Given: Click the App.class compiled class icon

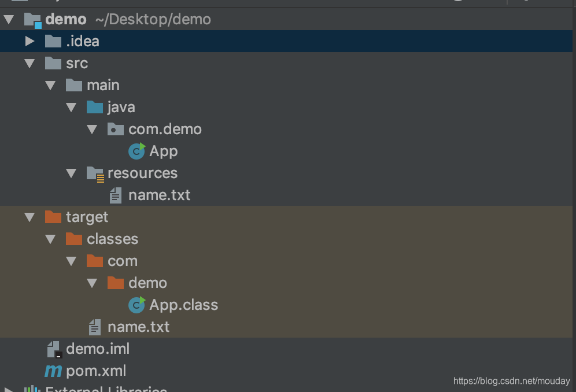Looking at the screenshot, I should 136,305.
